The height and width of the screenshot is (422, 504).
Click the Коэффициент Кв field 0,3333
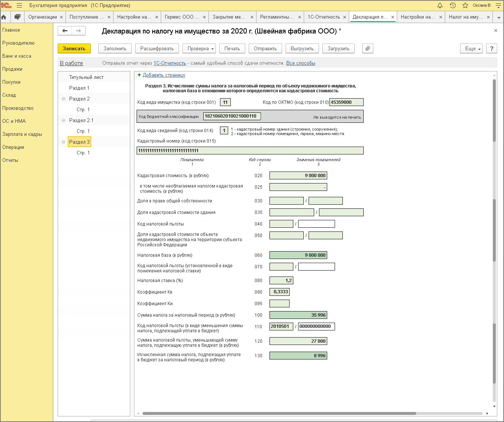[280, 292]
